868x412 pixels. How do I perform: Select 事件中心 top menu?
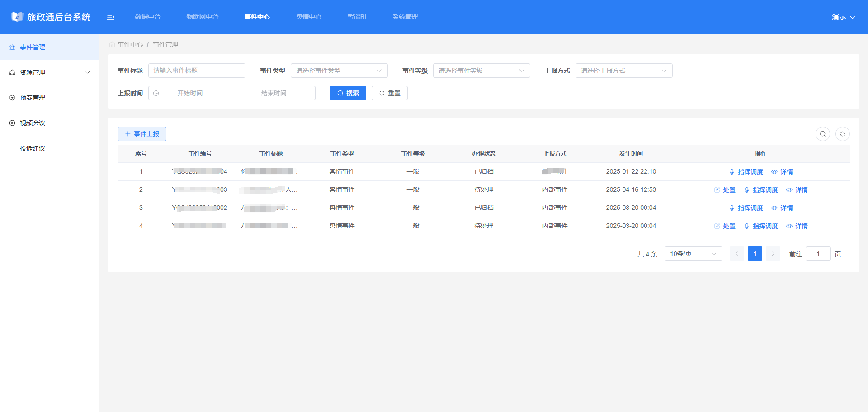pos(257,17)
